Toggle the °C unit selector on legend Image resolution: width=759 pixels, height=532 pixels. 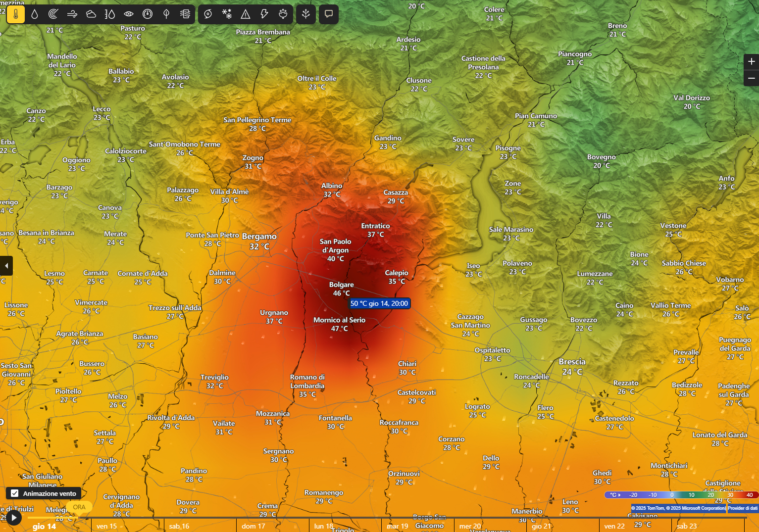(x=615, y=495)
